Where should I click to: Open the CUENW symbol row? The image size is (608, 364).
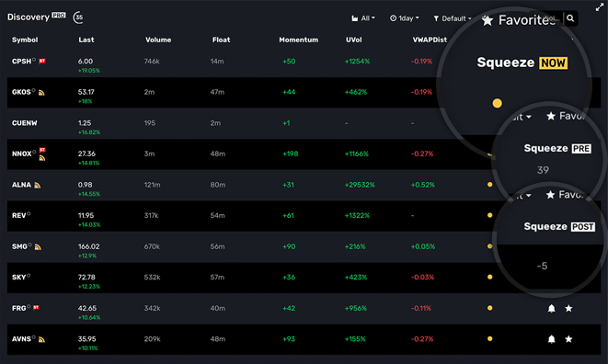pyautogui.click(x=304, y=123)
